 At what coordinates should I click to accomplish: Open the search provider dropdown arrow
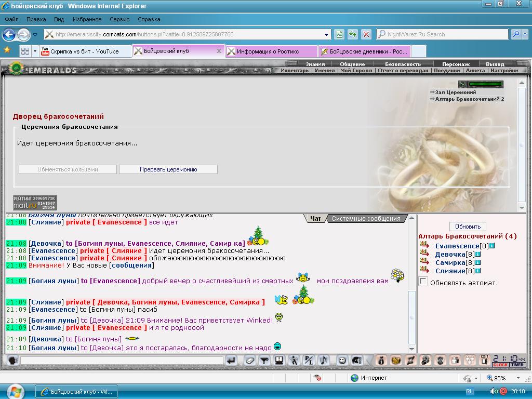(525, 34)
